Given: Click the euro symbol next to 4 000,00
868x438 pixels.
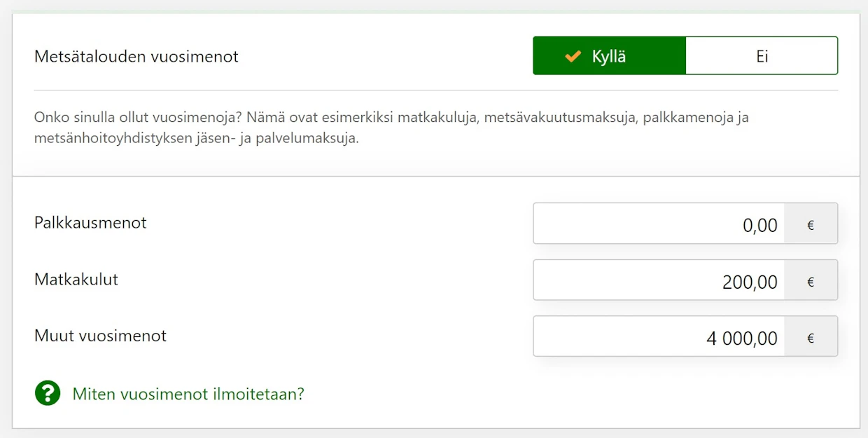Looking at the screenshot, I should (x=811, y=337).
